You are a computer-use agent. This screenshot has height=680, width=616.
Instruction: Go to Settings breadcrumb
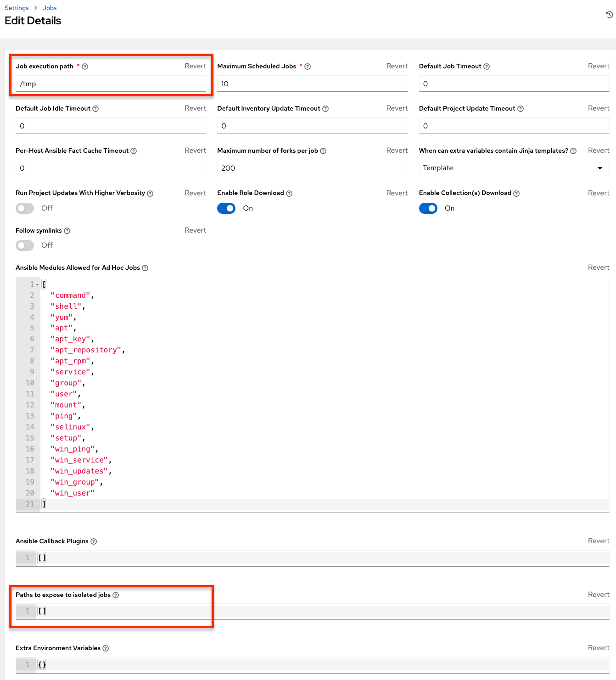tap(17, 8)
